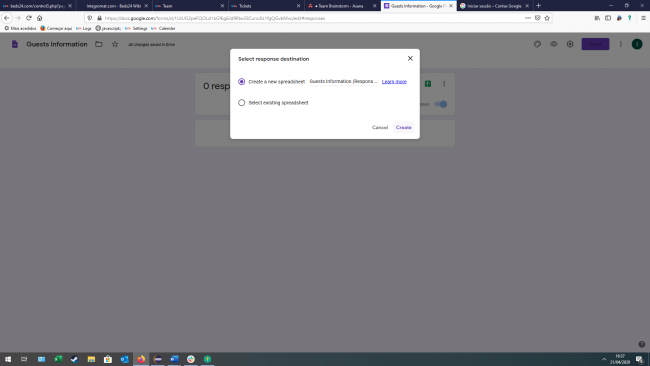This screenshot has height=366, width=650.
Task: Open Outlook from the taskbar
Action: [124, 359]
